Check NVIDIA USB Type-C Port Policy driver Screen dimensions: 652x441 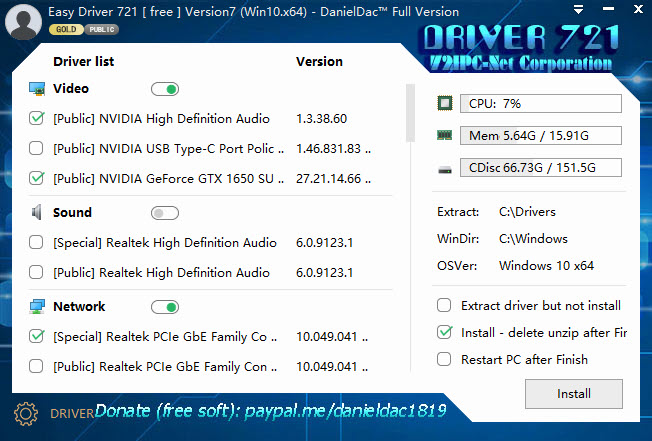[x=36, y=148]
